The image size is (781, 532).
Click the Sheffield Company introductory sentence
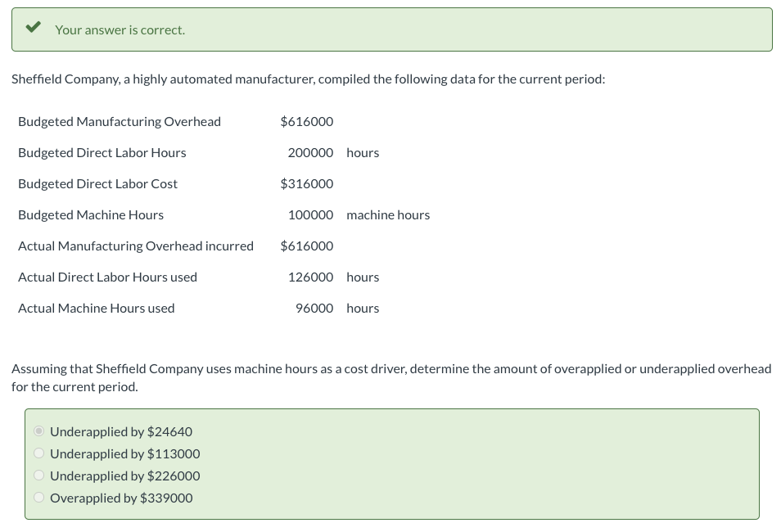[x=309, y=79]
